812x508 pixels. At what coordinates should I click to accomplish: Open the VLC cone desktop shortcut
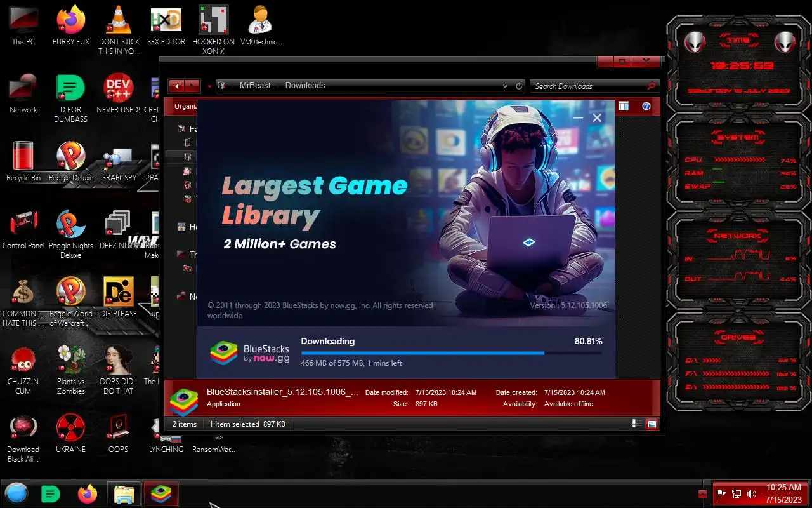click(118, 30)
